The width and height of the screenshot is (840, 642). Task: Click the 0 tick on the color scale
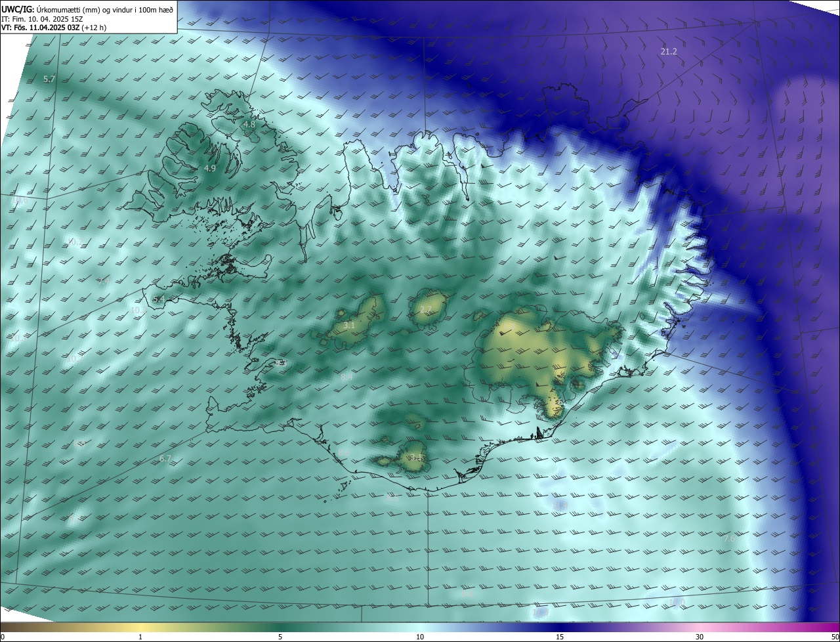(3, 637)
